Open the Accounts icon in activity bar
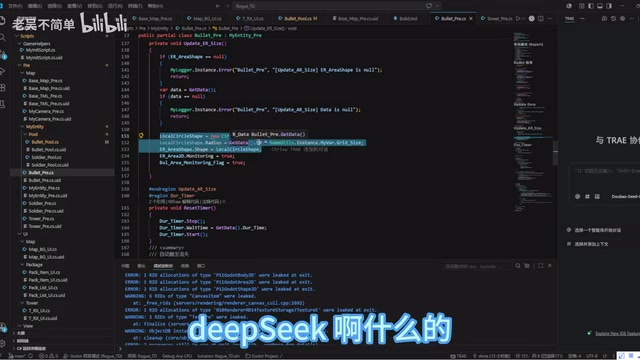Screen dimensions: 640x360 click(2, 327)
